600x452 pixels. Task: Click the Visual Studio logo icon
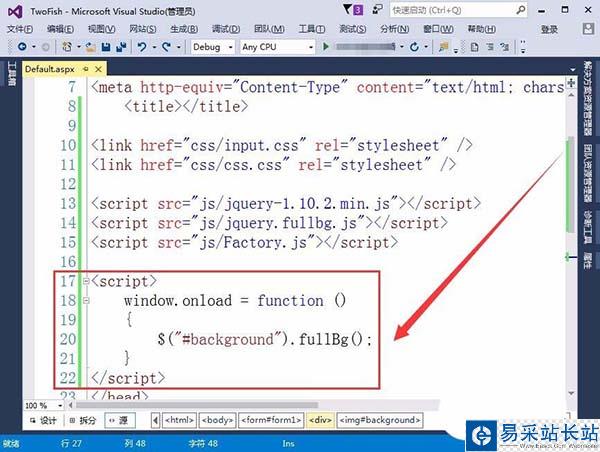pos(15,11)
